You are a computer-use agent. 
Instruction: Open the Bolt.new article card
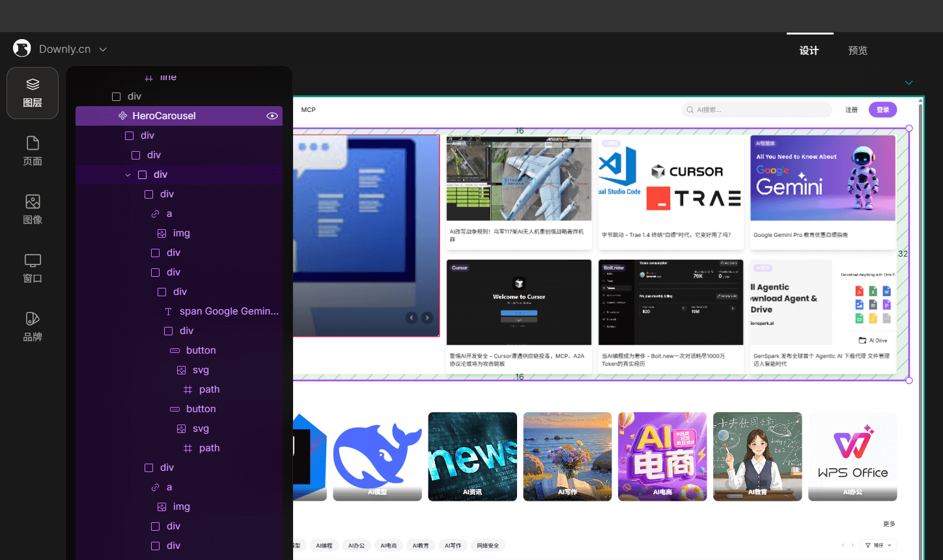[x=671, y=316]
